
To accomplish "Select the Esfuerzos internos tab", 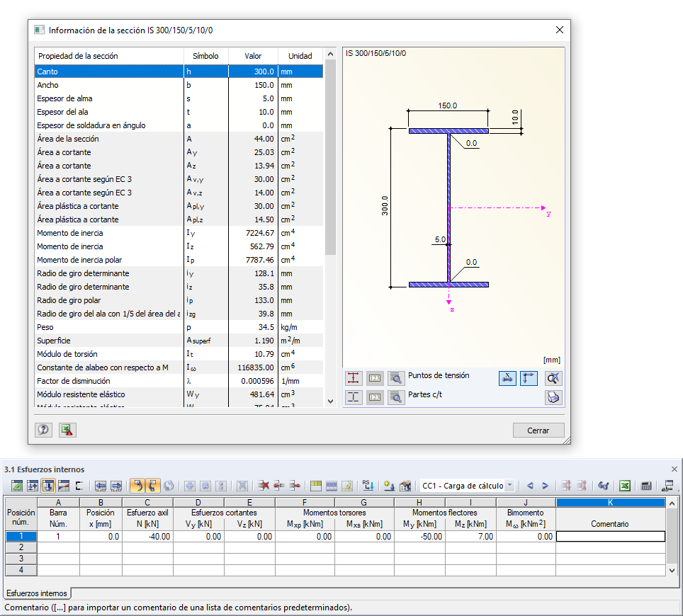I will (36, 593).
